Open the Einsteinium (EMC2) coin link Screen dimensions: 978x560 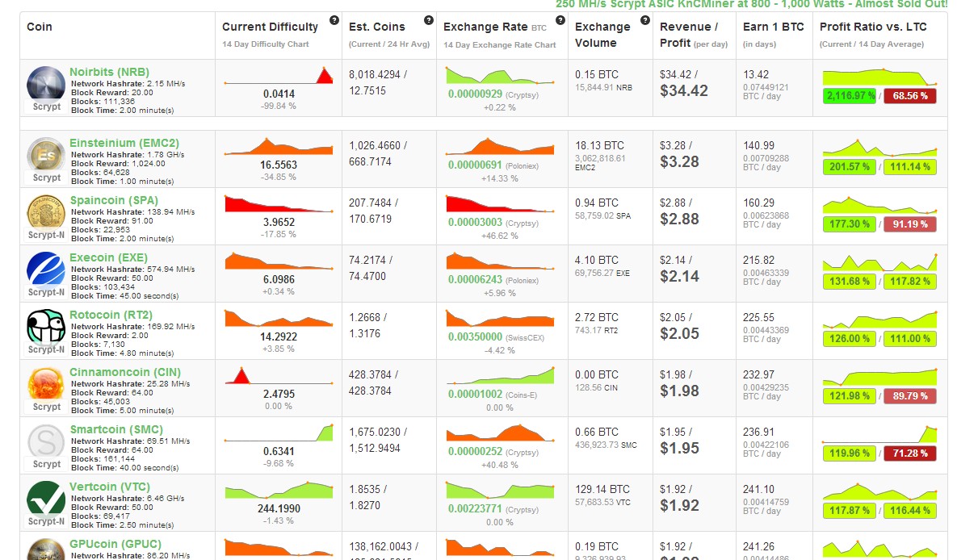pos(124,143)
